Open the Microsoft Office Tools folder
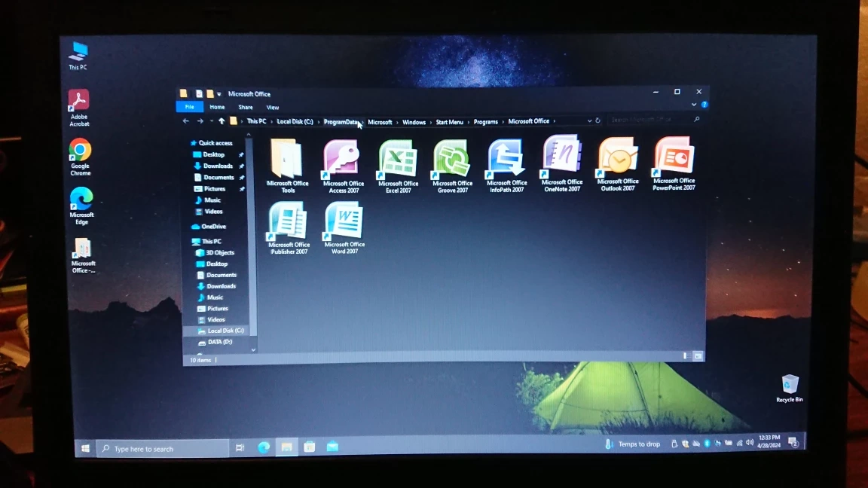The height and width of the screenshot is (488, 868). pos(287,166)
